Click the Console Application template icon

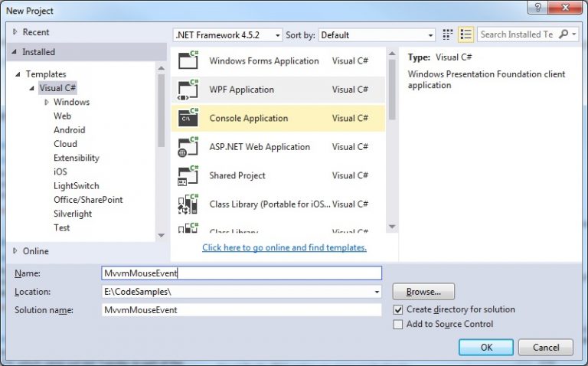tap(188, 118)
